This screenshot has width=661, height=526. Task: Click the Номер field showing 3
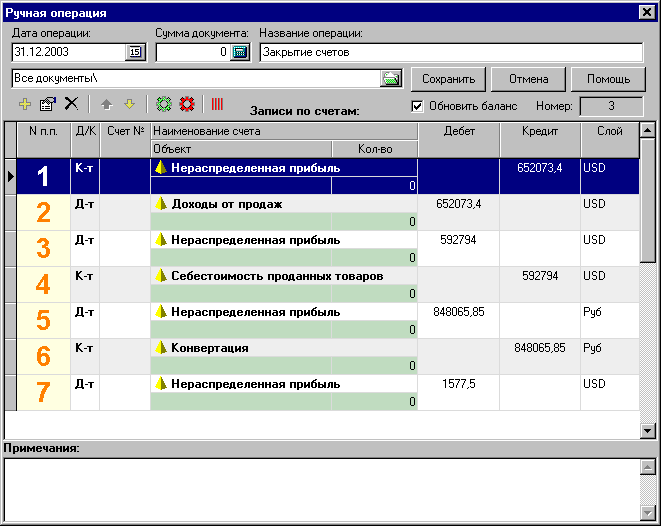611,106
